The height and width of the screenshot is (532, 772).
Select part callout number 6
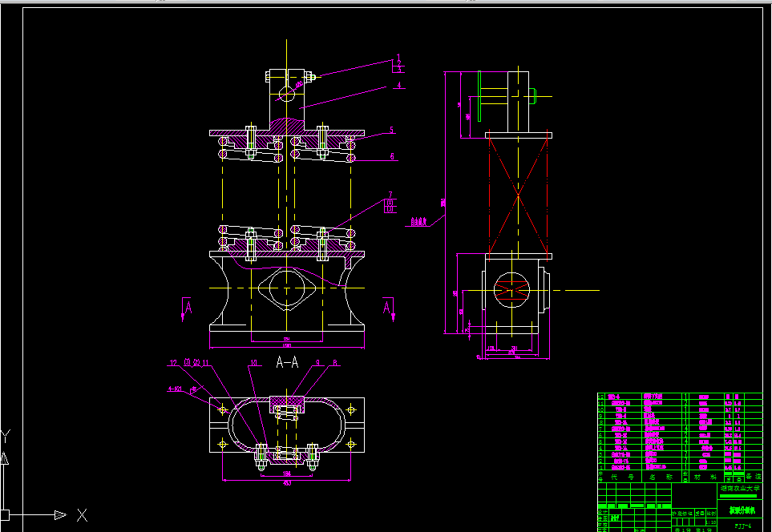392,156
